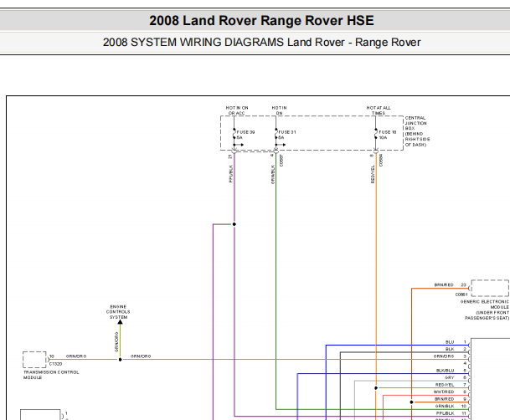Click the "BRN/RED" label at pin 9

point(445,399)
